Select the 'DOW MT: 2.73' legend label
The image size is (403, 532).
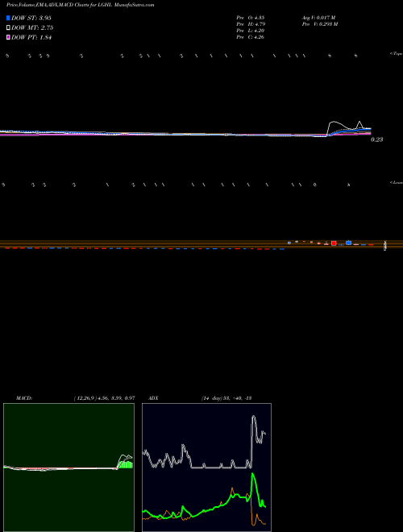[32, 28]
